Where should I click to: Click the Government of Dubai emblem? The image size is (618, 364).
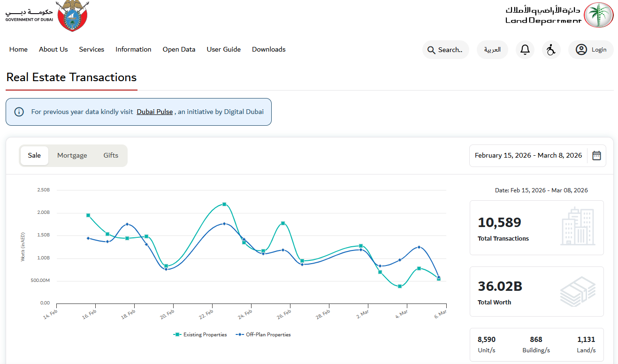coord(72,16)
